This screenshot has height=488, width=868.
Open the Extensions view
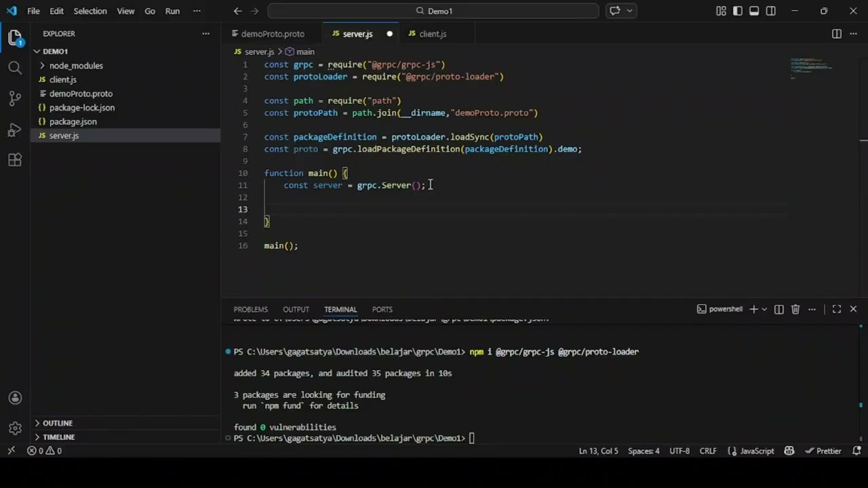click(x=15, y=160)
